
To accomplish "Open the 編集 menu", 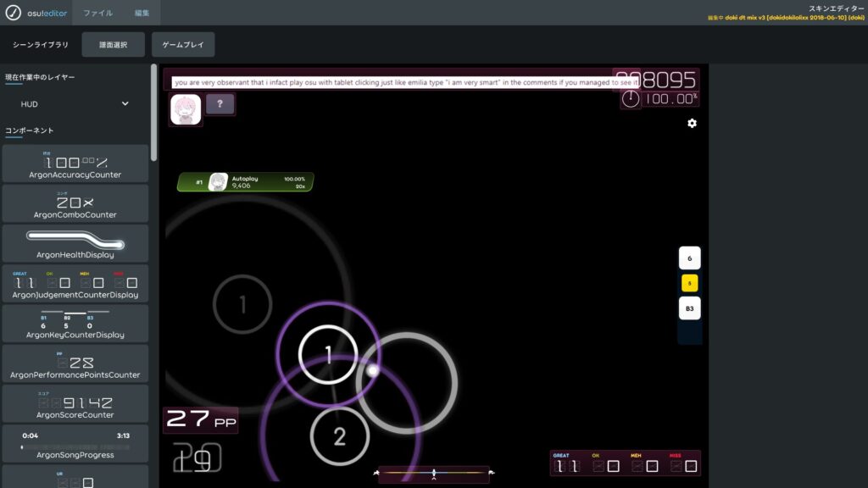I will tap(142, 13).
